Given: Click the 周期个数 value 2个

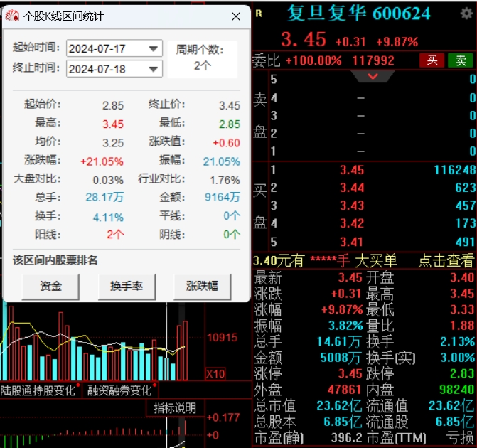Looking at the screenshot, I should [x=203, y=65].
